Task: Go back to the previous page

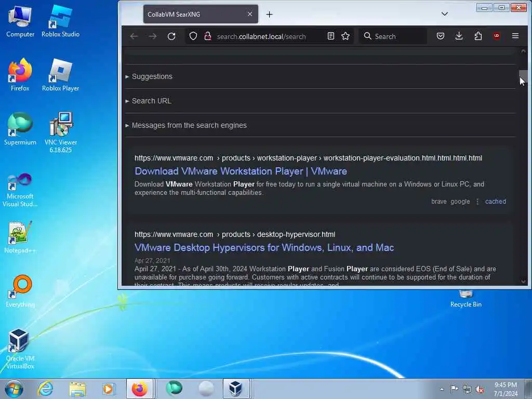Action: pos(134,36)
